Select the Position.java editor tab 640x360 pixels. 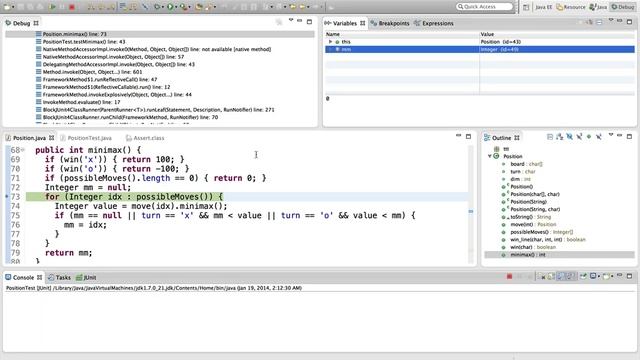point(29,138)
